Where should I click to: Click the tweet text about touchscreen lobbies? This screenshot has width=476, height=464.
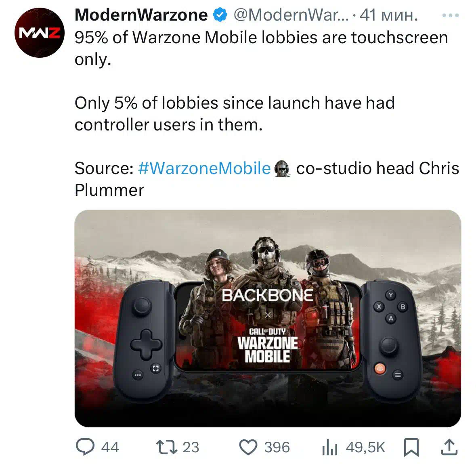point(261,48)
